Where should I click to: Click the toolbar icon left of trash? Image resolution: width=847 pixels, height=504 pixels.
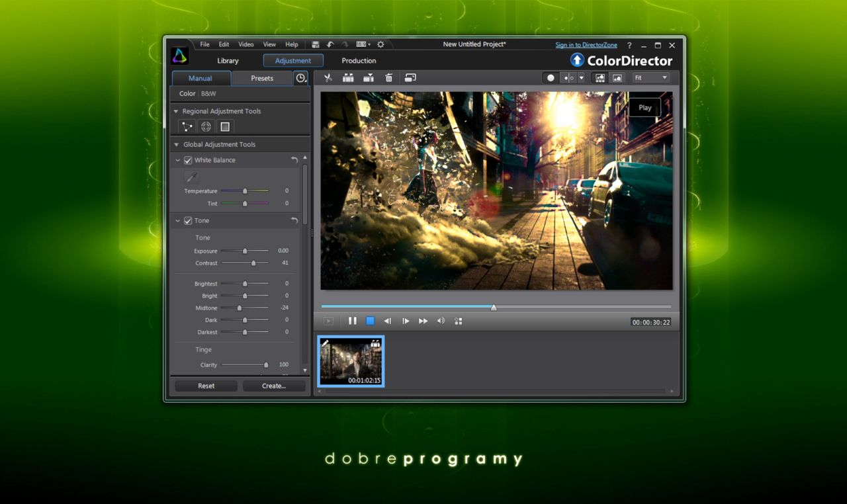click(369, 78)
